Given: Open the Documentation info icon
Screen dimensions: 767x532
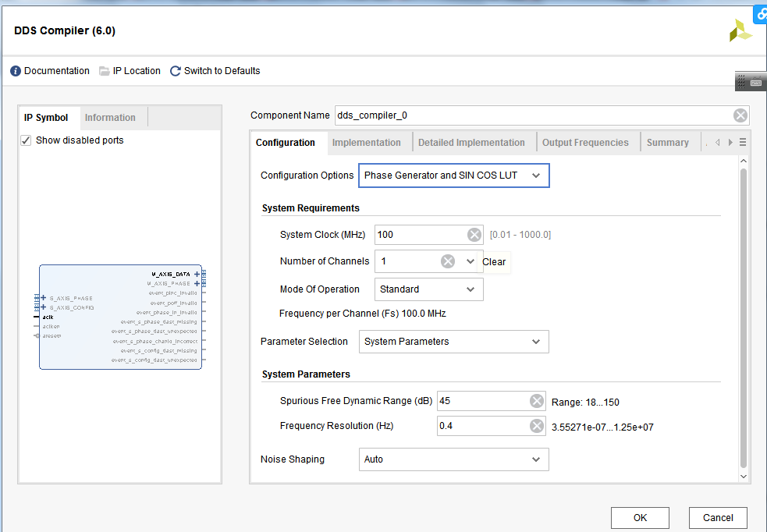Looking at the screenshot, I should click(16, 71).
